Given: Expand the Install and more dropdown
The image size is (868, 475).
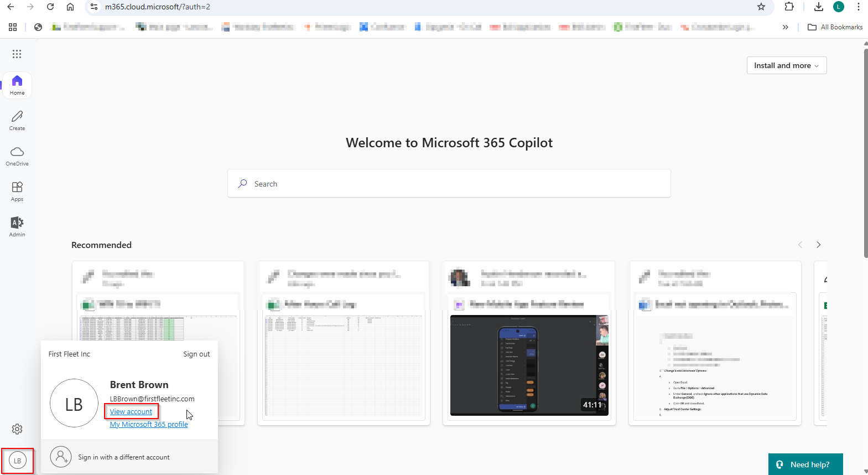Looking at the screenshot, I should (787, 65).
